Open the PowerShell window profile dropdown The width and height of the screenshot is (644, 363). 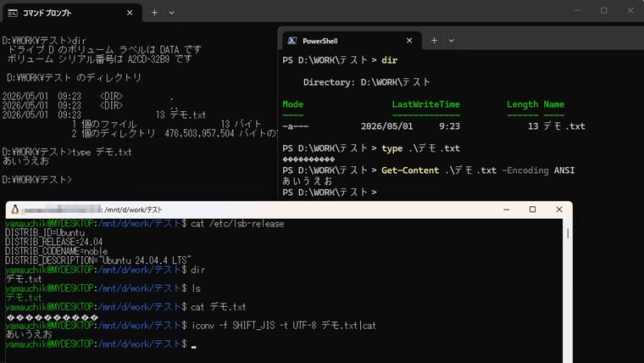tap(452, 41)
